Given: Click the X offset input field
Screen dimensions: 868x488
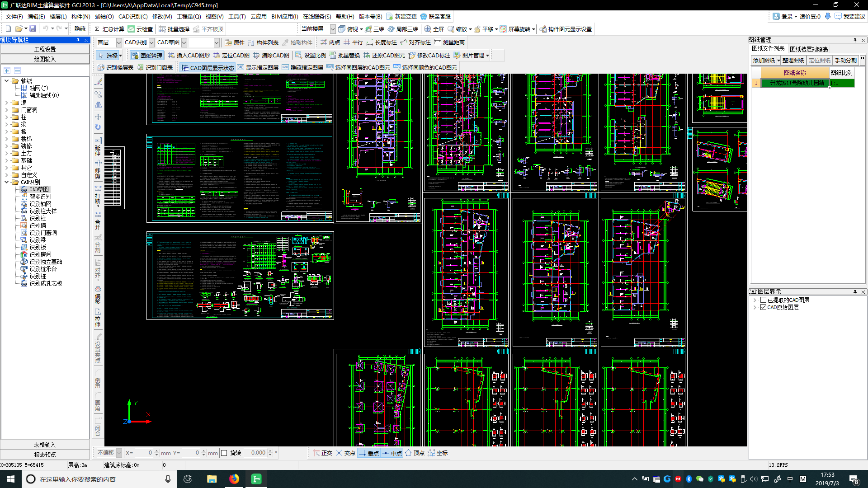Looking at the screenshot, I should point(144,453).
